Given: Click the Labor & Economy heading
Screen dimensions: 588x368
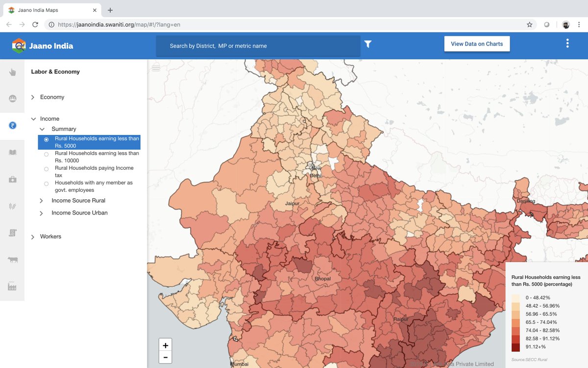Looking at the screenshot, I should (55, 72).
